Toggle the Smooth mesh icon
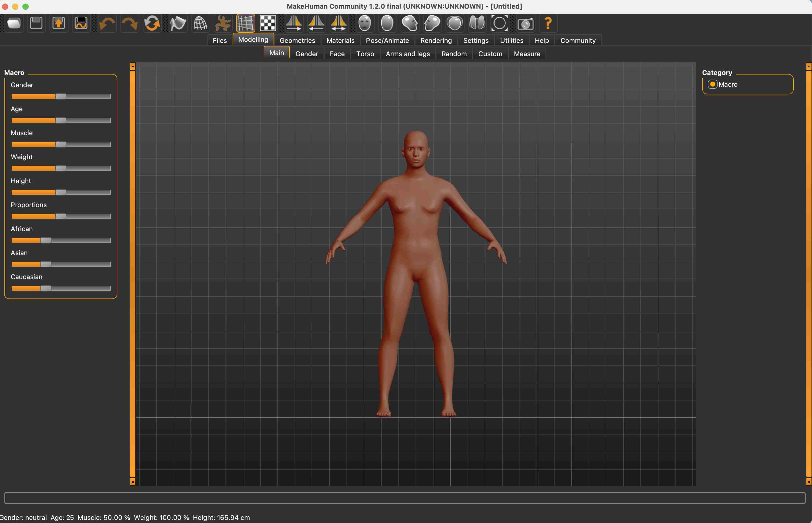The width and height of the screenshot is (812, 523). [x=178, y=23]
